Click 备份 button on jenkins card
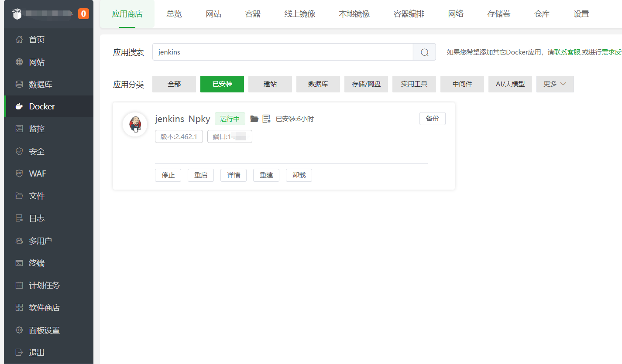Viewport: 622px width, 364px height. pyautogui.click(x=433, y=119)
